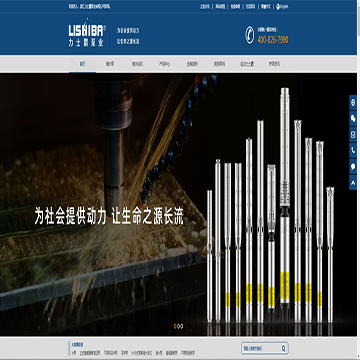Click the globe icon next to English
360x360 pixels.
point(278,6)
